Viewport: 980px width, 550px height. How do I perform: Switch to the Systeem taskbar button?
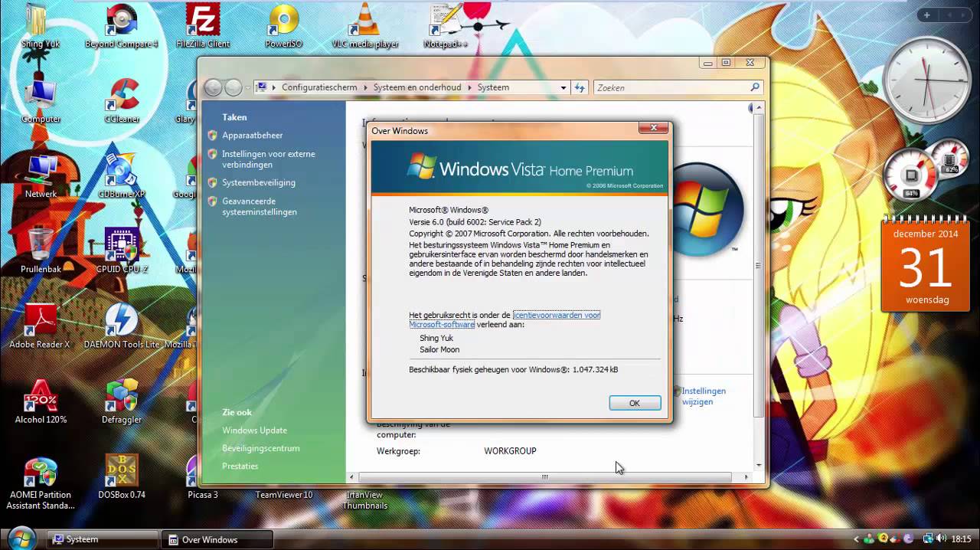103,539
